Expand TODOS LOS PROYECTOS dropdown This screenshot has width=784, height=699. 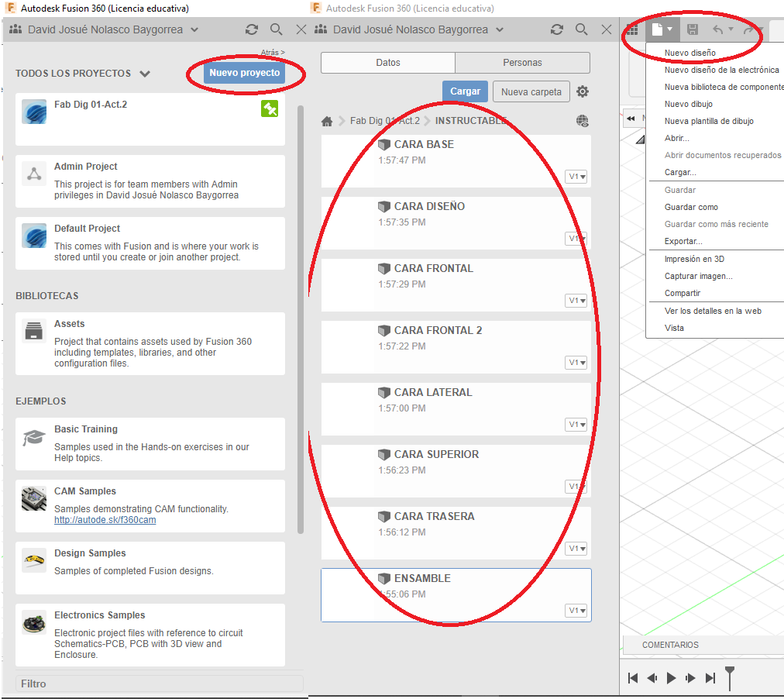(x=145, y=74)
